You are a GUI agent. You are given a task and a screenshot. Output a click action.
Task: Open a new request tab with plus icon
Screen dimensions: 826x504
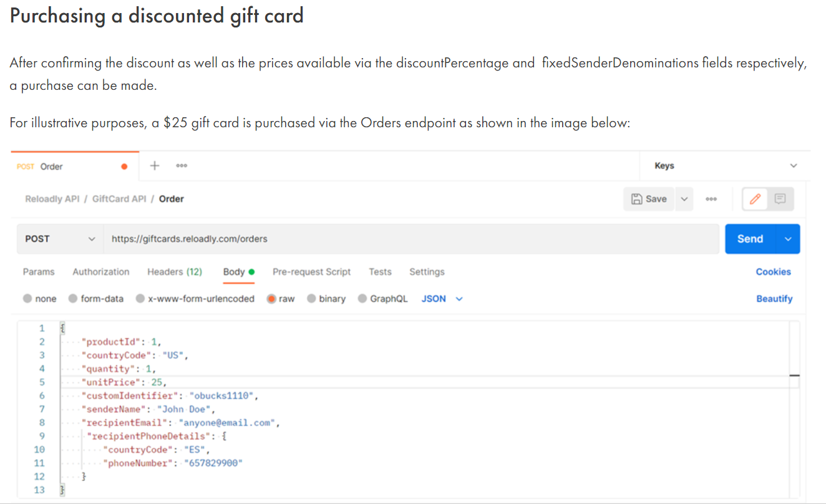(x=155, y=165)
